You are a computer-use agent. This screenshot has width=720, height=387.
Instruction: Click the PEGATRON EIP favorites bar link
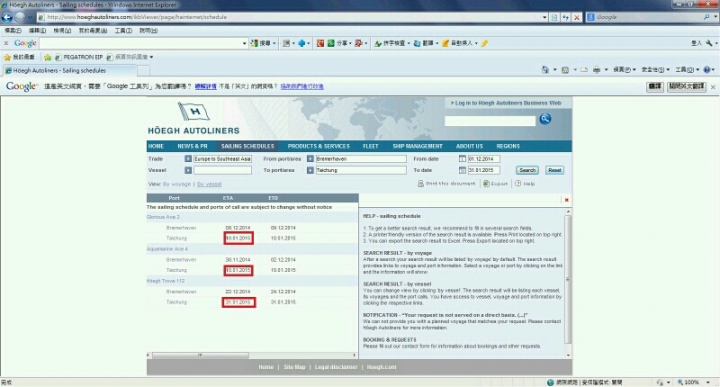79,57
